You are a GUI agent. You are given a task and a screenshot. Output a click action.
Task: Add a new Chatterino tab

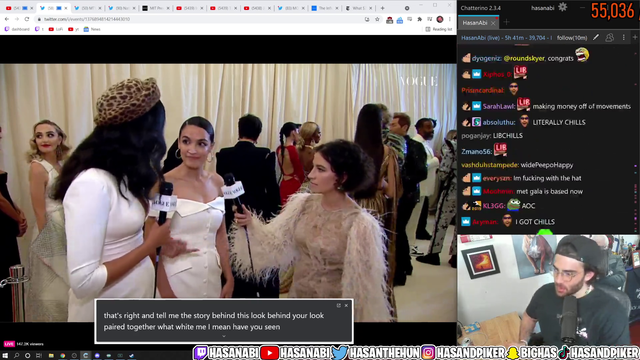coord(506,22)
